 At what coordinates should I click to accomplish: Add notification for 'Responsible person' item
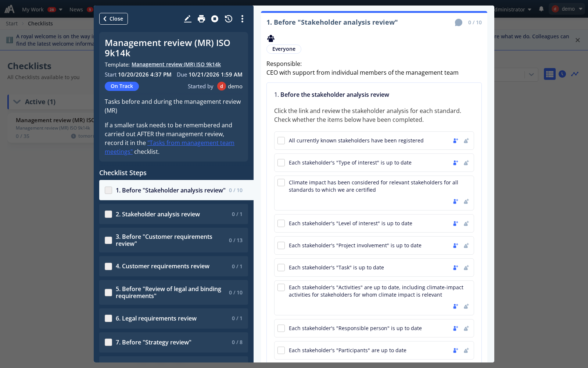coord(466,328)
